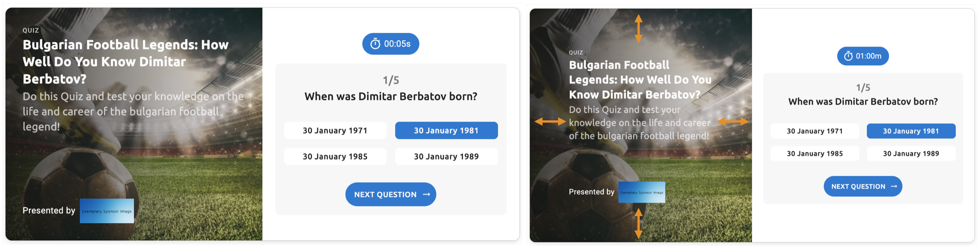
Task: Choose 30 January 1989 in left quiz
Action: coord(446,157)
